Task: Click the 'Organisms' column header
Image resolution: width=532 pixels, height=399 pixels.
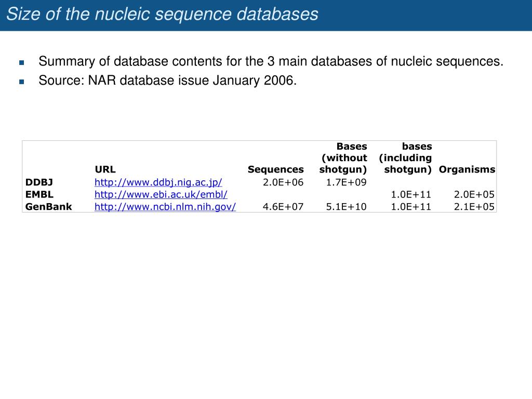Action: pyautogui.click(x=467, y=169)
